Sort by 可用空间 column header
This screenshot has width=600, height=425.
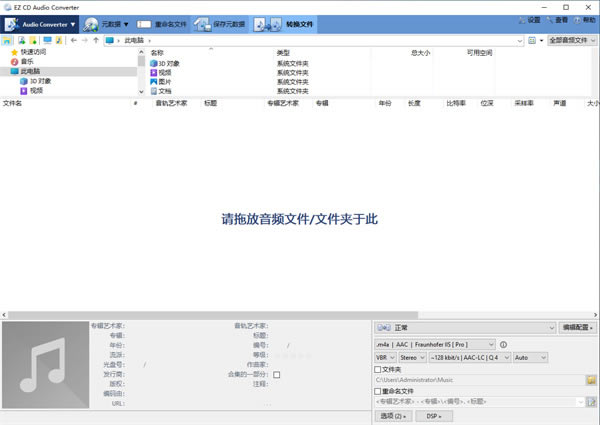[x=479, y=53]
